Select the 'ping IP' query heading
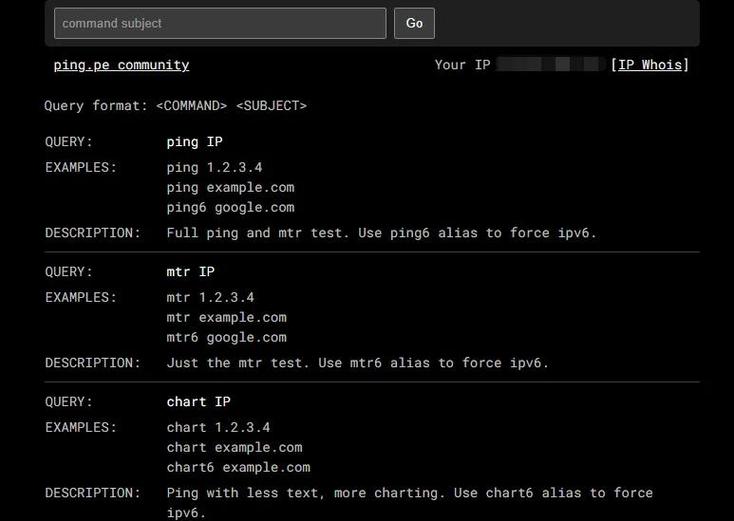The image size is (734, 521). pos(194,142)
